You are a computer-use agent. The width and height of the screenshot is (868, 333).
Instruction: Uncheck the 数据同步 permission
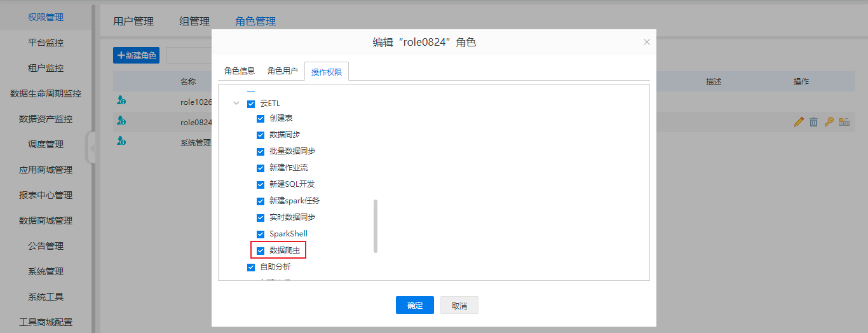(261, 135)
